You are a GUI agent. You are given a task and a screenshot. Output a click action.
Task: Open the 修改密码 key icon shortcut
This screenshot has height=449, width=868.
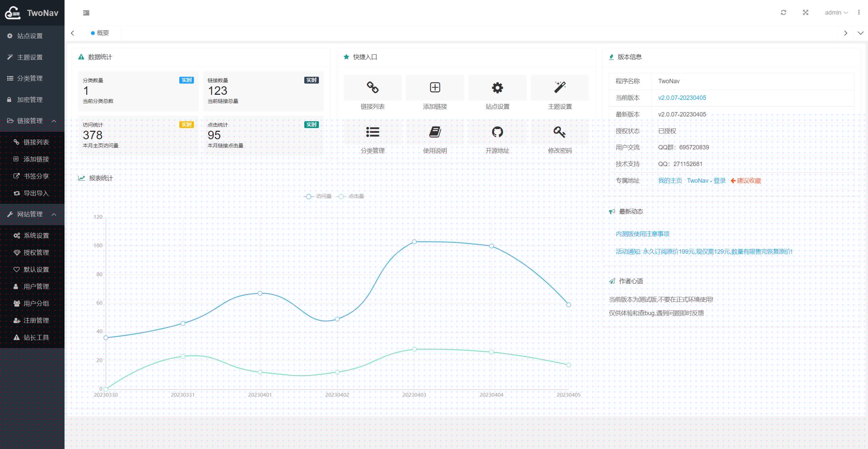point(560,132)
